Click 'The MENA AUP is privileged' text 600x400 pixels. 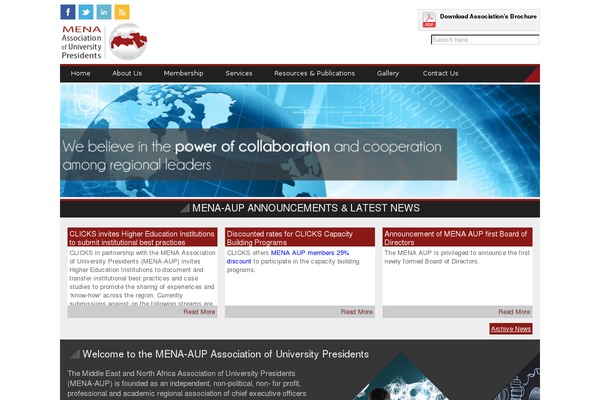click(x=457, y=257)
